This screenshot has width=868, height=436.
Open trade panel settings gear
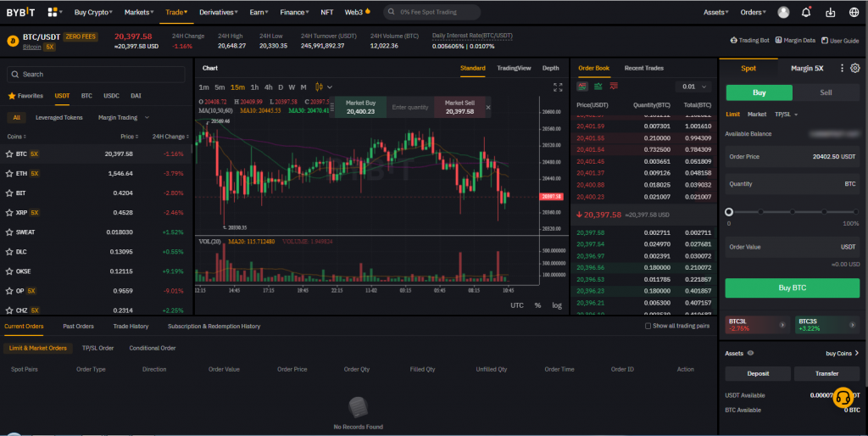point(855,68)
